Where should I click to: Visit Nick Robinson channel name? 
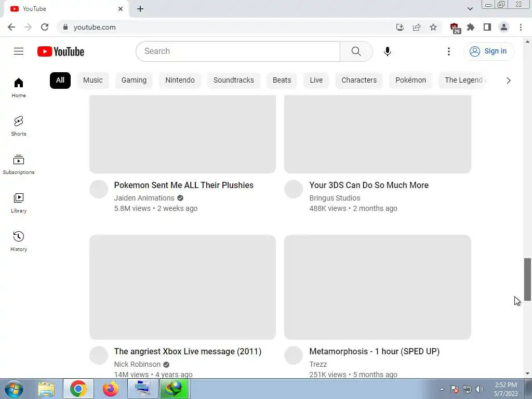pos(137,364)
